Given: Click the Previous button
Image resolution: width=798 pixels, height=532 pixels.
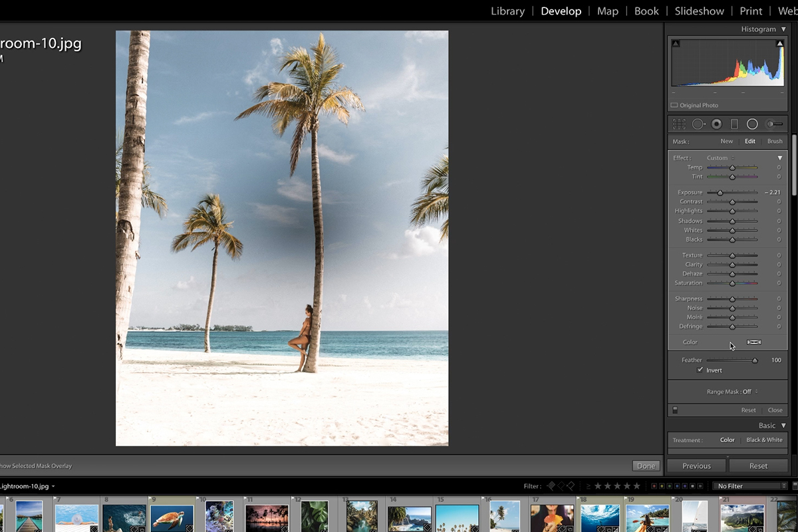Looking at the screenshot, I should point(696,466).
